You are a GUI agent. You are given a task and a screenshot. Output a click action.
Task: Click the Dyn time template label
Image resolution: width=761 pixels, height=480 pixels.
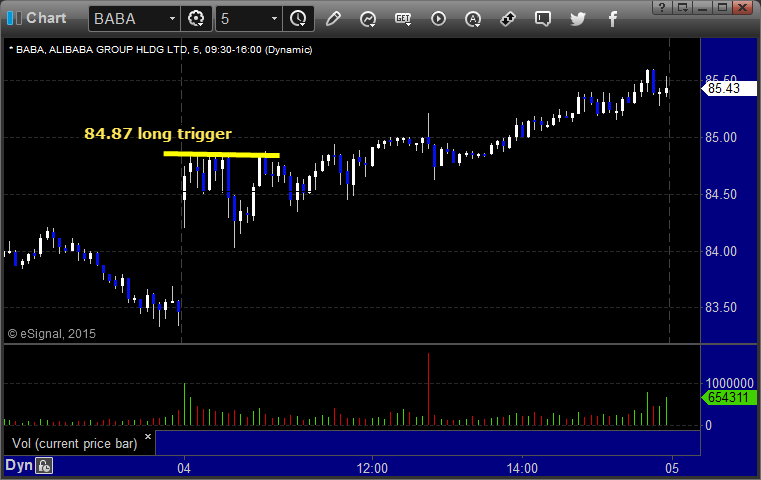pos(18,465)
